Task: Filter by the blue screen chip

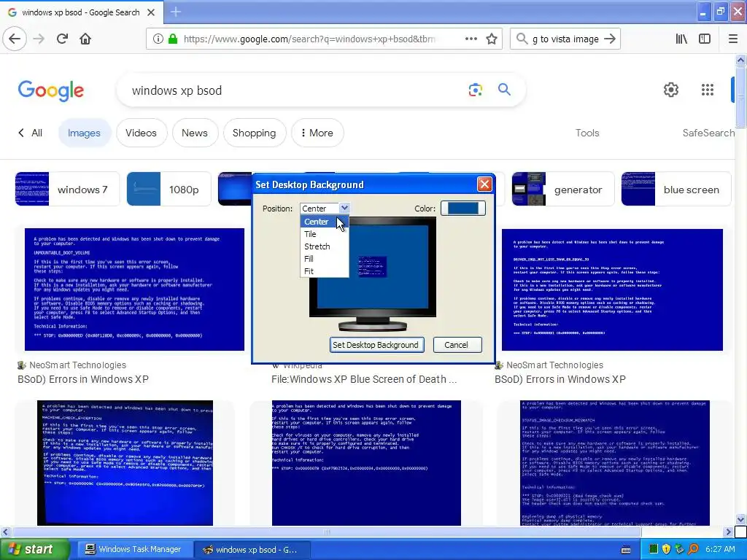Action: pos(676,189)
